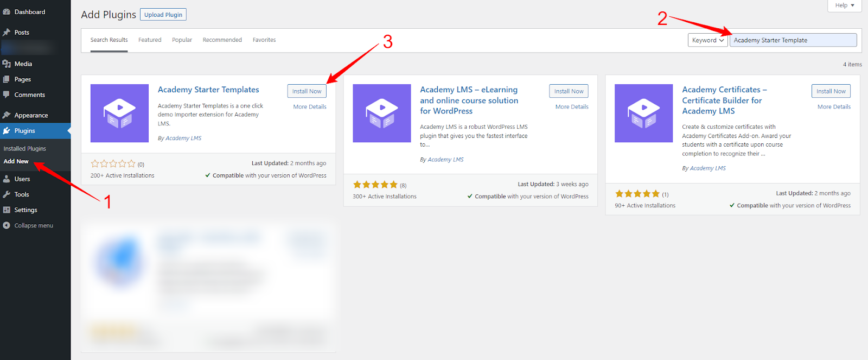Install Academy Starter Templates plugin
868x360 pixels.
[307, 91]
